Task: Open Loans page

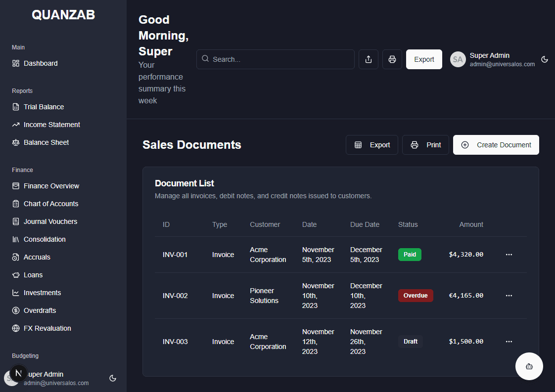Action: [x=33, y=275]
